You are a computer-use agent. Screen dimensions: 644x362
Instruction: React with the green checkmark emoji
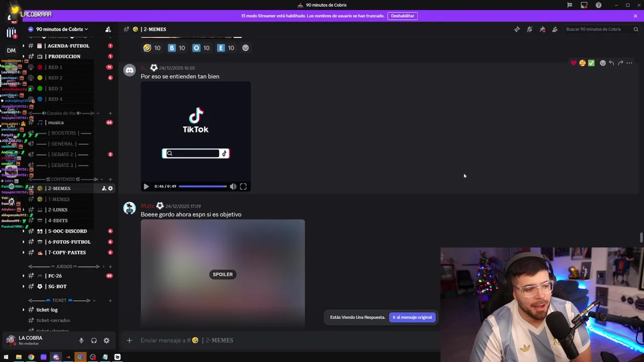(591, 63)
